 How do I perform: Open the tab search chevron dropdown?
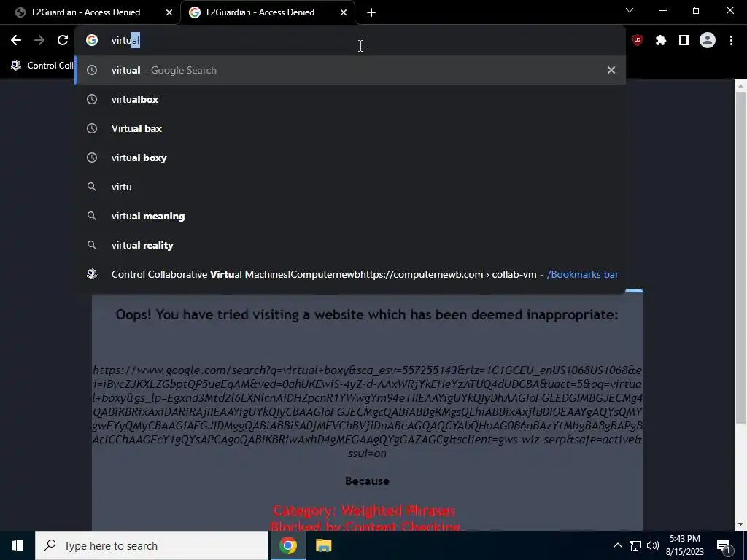pos(630,10)
